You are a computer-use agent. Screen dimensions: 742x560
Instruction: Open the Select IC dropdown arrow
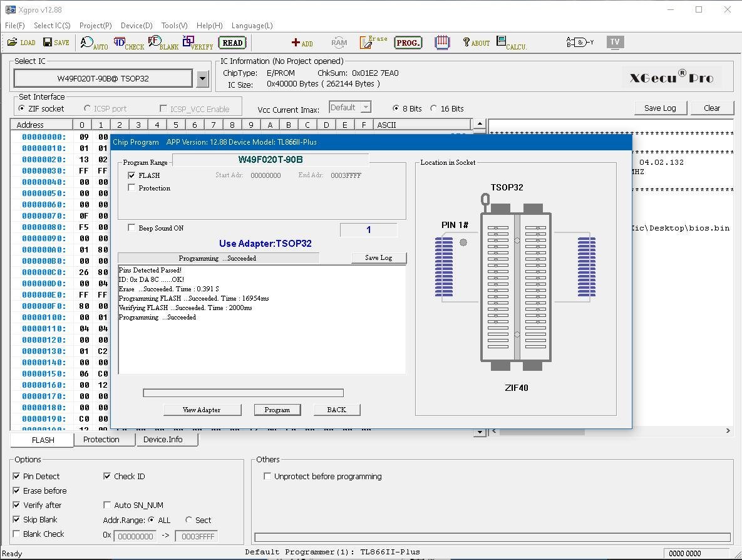tap(202, 78)
